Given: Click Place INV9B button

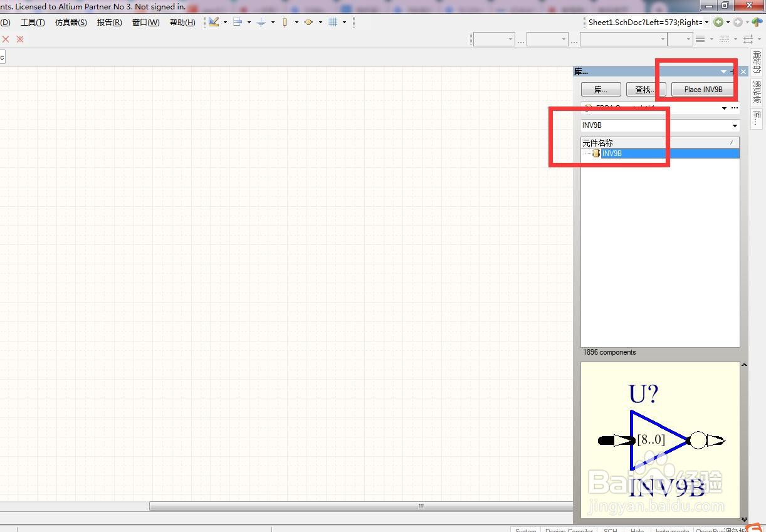Looking at the screenshot, I should (x=703, y=90).
